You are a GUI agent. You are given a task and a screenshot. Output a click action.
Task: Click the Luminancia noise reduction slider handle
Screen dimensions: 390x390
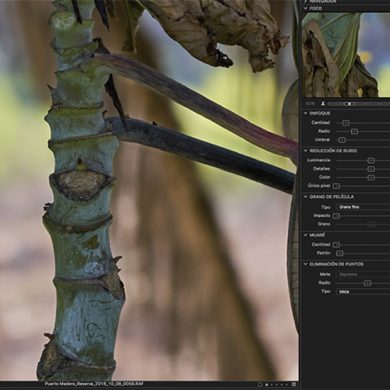pos(371,161)
